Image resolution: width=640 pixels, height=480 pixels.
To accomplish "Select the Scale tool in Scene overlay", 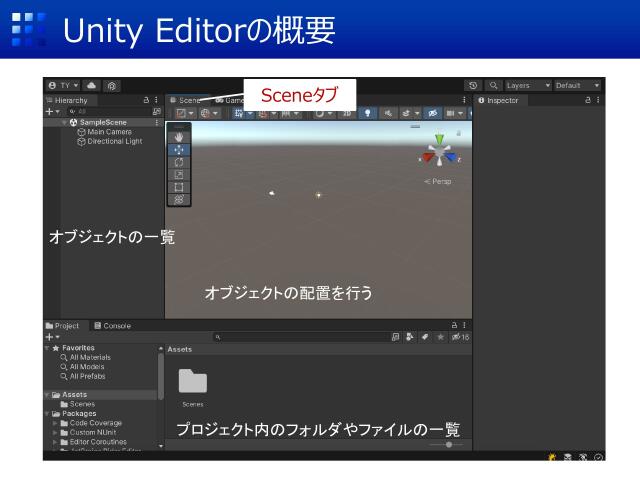I will pyautogui.click(x=179, y=174).
